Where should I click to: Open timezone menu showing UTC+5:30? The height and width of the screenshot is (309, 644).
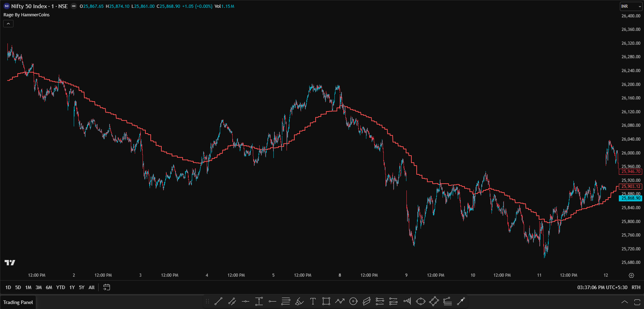(x=602, y=287)
